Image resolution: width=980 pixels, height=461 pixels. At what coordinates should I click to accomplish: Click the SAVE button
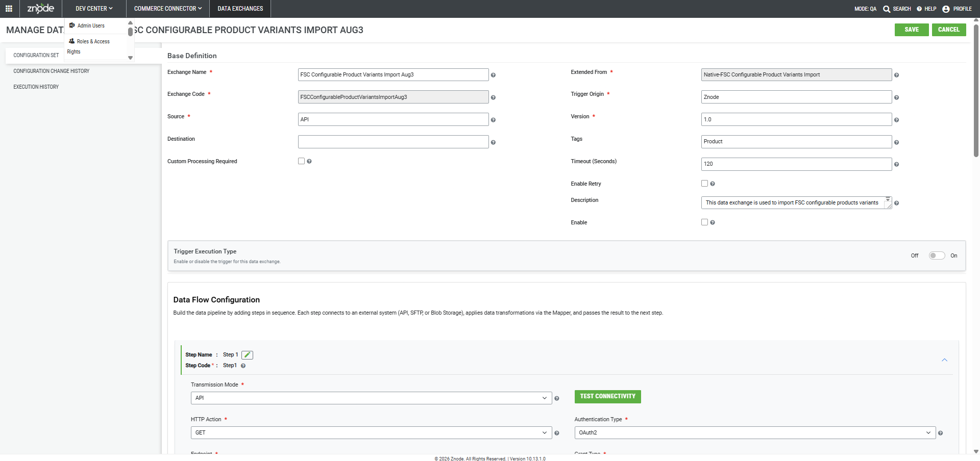click(x=912, y=30)
